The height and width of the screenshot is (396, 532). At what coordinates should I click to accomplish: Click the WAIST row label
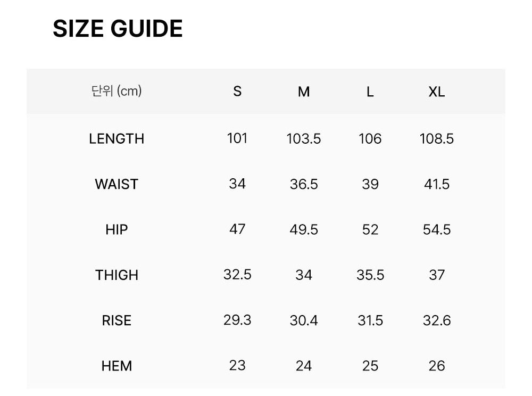click(117, 184)
